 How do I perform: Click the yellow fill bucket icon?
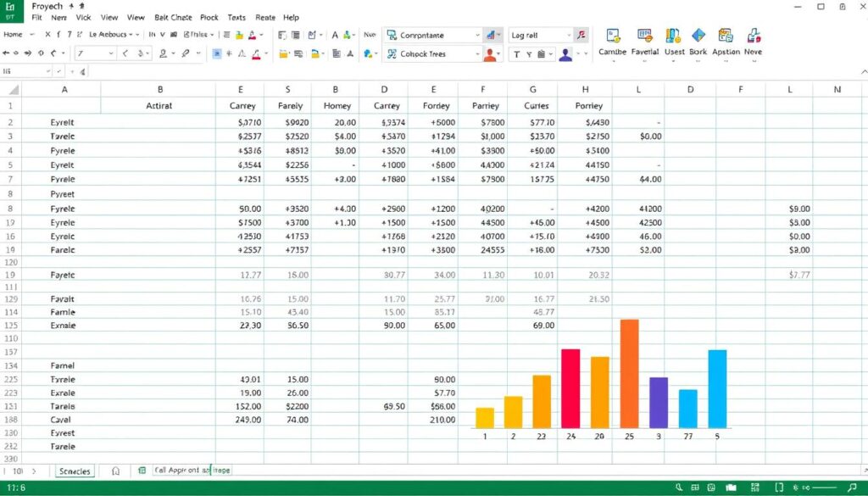tap(239, 35)
